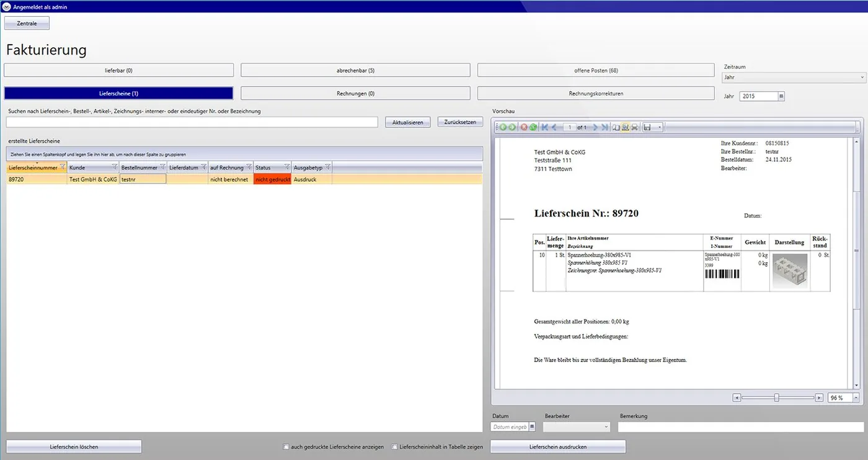The height and width of the screenshot is (460, 868).
Task: Expand the save format dropdown arrow
Action: click(658, 127)
